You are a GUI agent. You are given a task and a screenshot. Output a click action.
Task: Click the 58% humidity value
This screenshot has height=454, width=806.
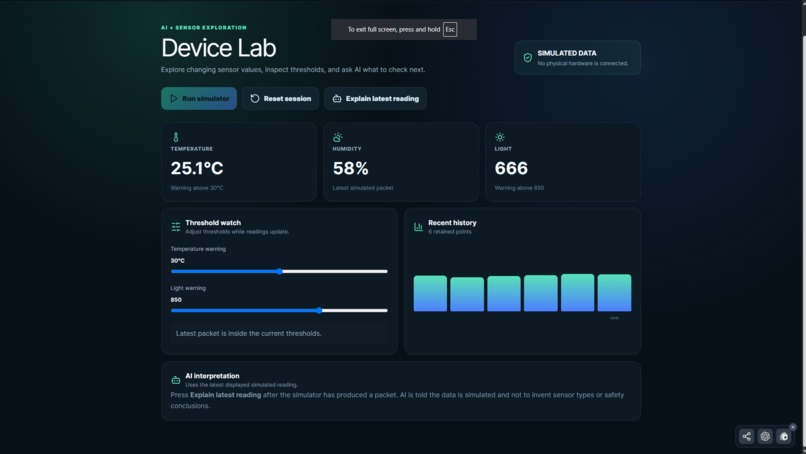click(351, 168)
